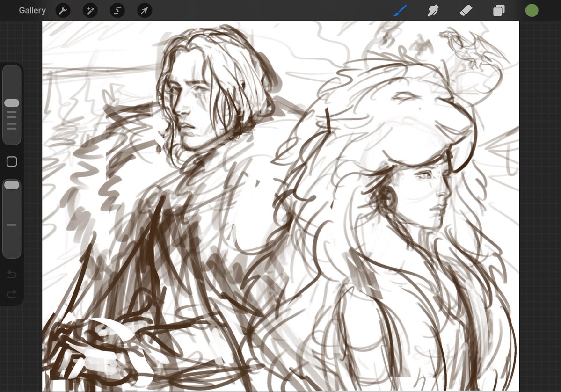Open the Layers panel
561x392 pixels.
[x=499, y=10]
